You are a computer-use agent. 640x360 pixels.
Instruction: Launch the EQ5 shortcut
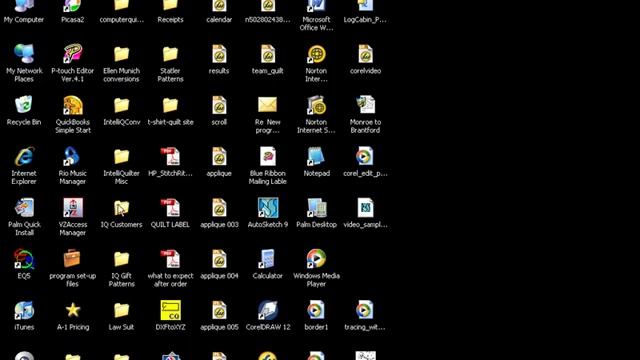click(x=24, y=259)
